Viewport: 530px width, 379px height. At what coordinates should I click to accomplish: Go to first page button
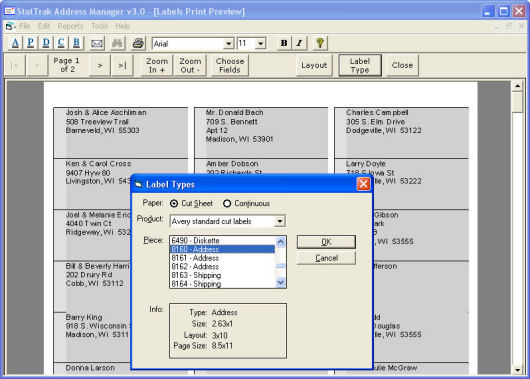click(15, 65)
